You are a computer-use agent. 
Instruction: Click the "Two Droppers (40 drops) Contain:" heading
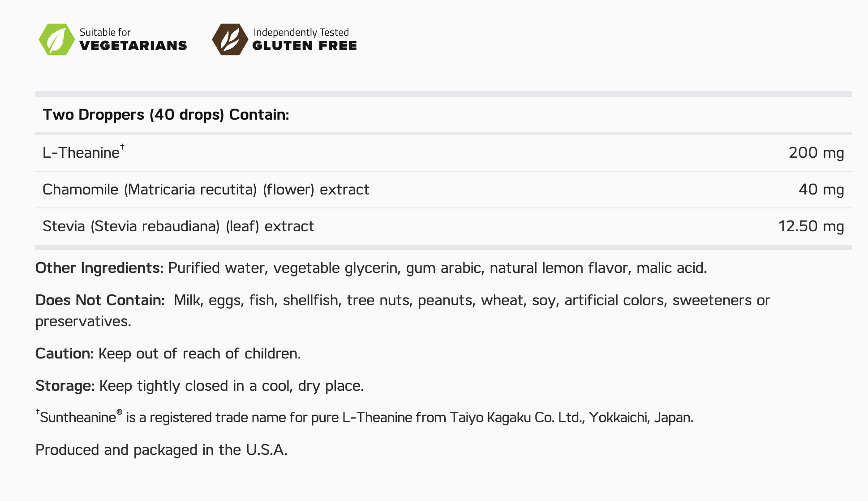point(166,115)
